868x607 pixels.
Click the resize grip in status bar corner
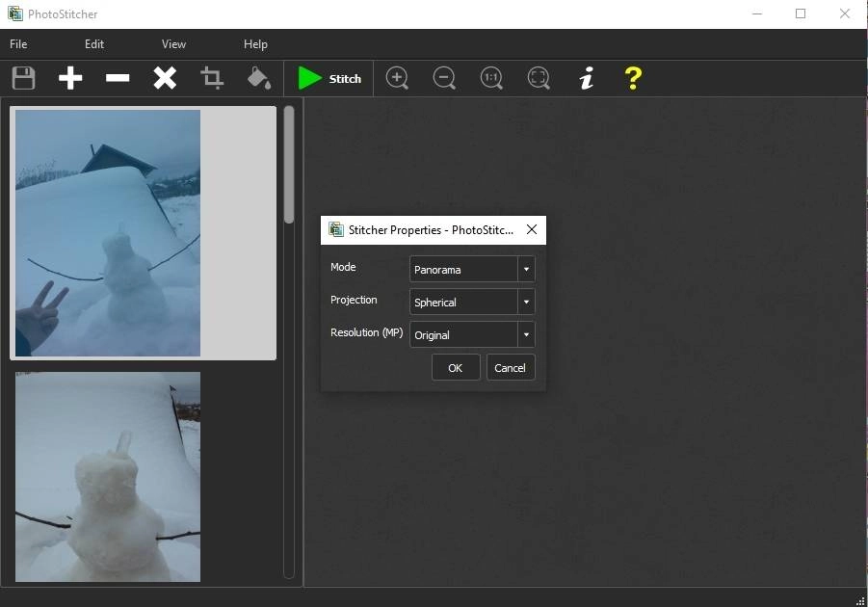[860, 600]
